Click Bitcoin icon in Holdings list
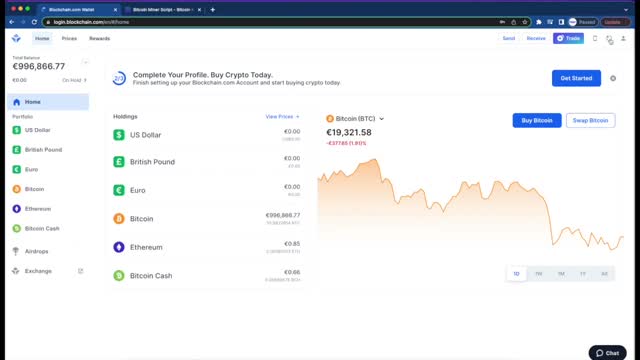Image resolution: width=640 pixels, height=360 pixels. tap(119, 219)
